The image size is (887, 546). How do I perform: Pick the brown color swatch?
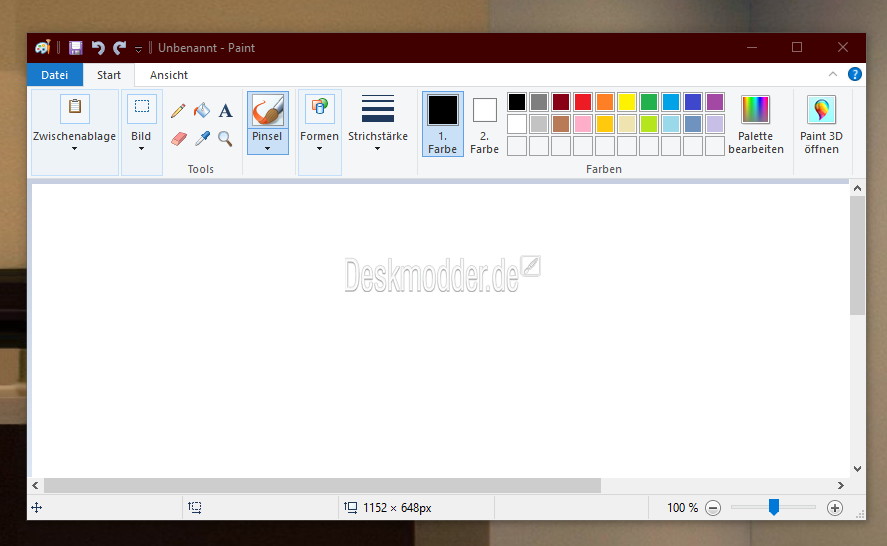coord(561,123)
